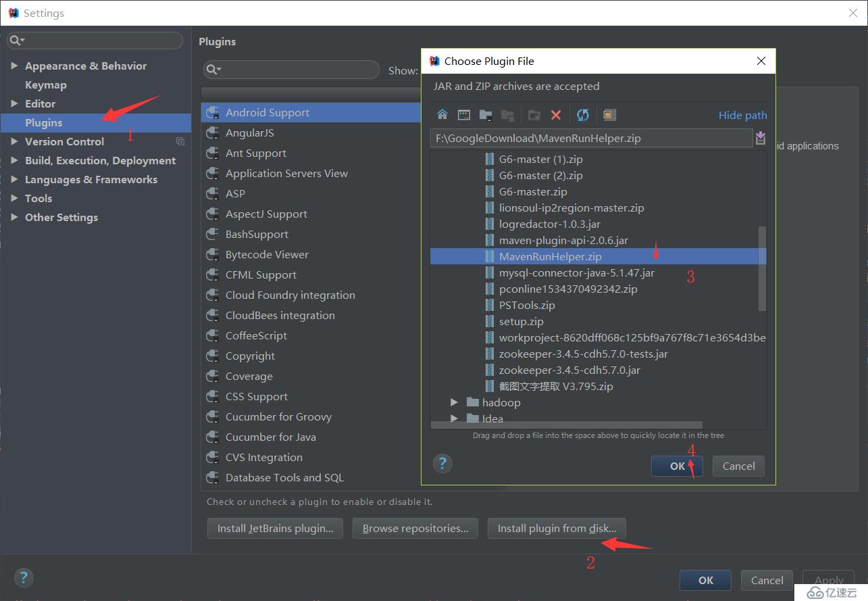Viewport: 868px width, 601px height.
Task: Expand the hadoop folder node
Action: pyautogui.click(x=455, y=402)
